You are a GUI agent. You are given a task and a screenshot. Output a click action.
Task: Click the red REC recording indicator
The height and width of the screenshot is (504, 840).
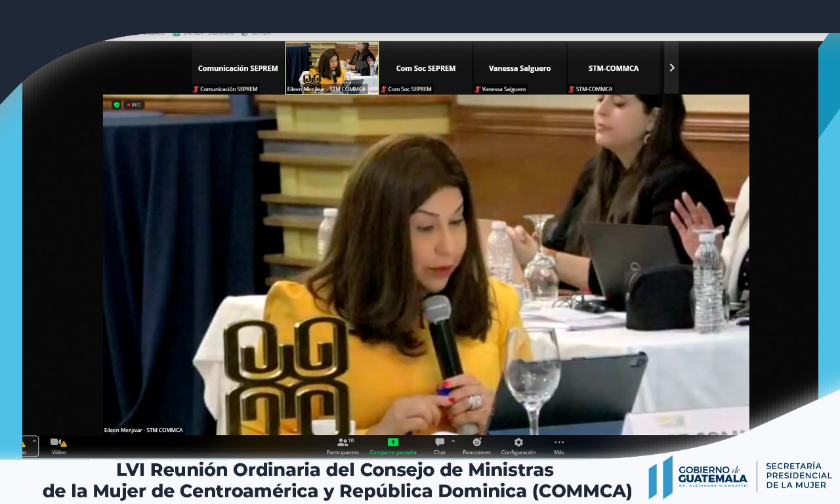click(135, 104)
